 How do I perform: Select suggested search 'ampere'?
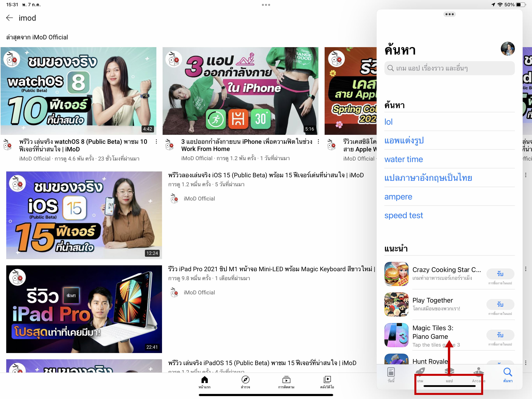[x=398, y=197]
